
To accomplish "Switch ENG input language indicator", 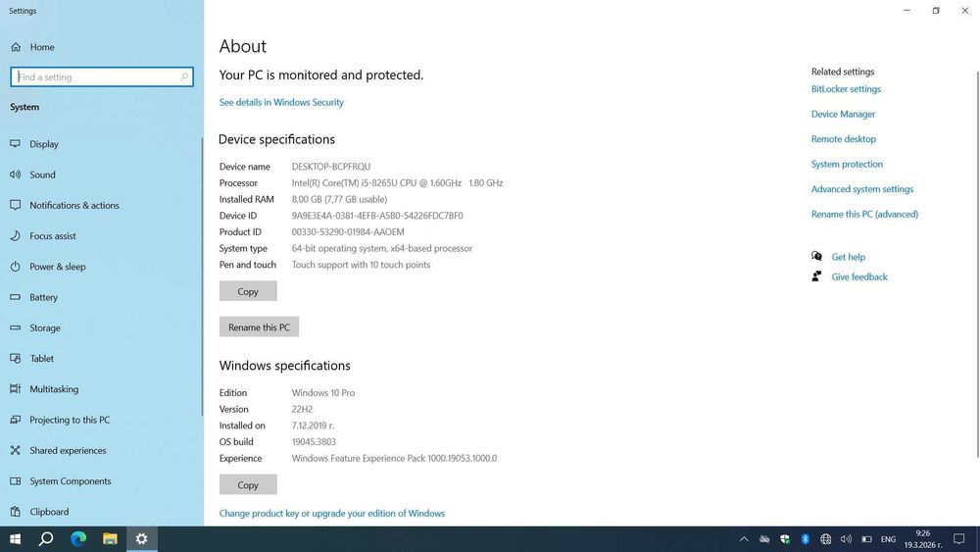I will (888, 539).
